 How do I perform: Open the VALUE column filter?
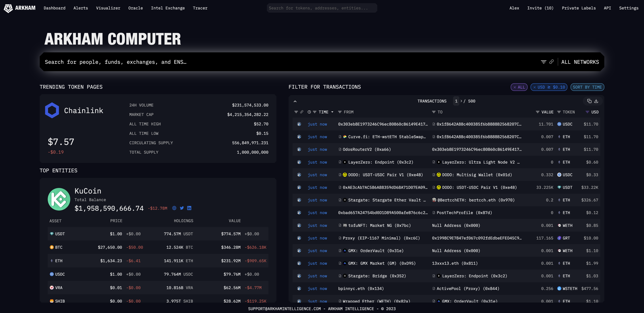click(537, 112)
